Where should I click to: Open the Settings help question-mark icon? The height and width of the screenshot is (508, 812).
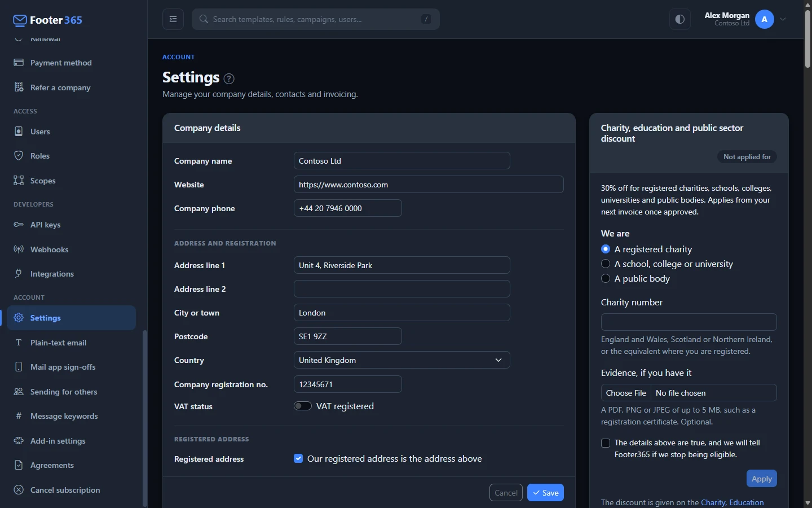pos(229,78)
